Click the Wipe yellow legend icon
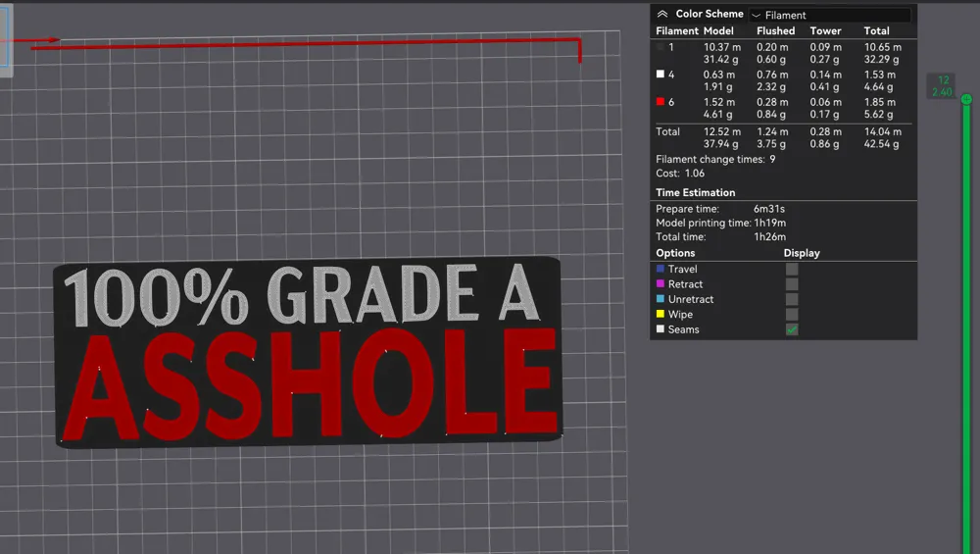Screen dimensions: 980x554 (x=660, y=314)
